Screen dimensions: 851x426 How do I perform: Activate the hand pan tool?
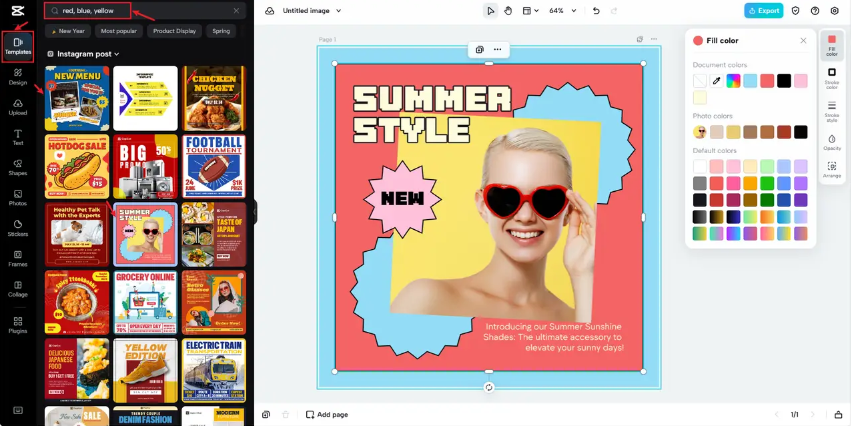click(508, 11)
